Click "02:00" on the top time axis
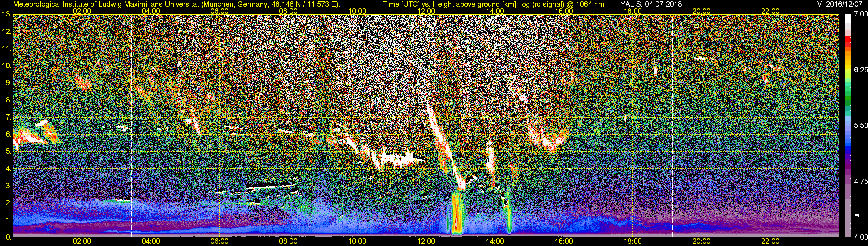 (x=82, y=11)
